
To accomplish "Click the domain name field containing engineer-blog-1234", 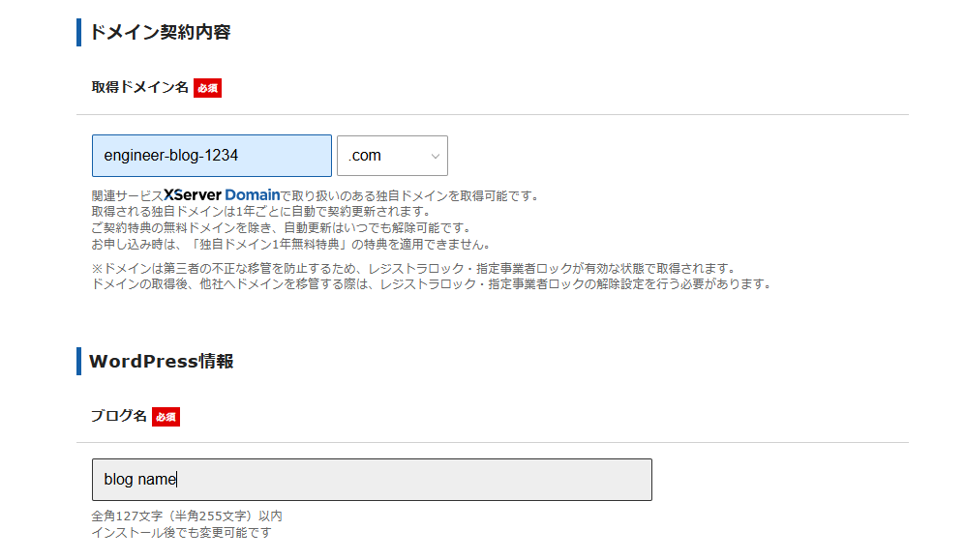I will click(x=211, y=156).
